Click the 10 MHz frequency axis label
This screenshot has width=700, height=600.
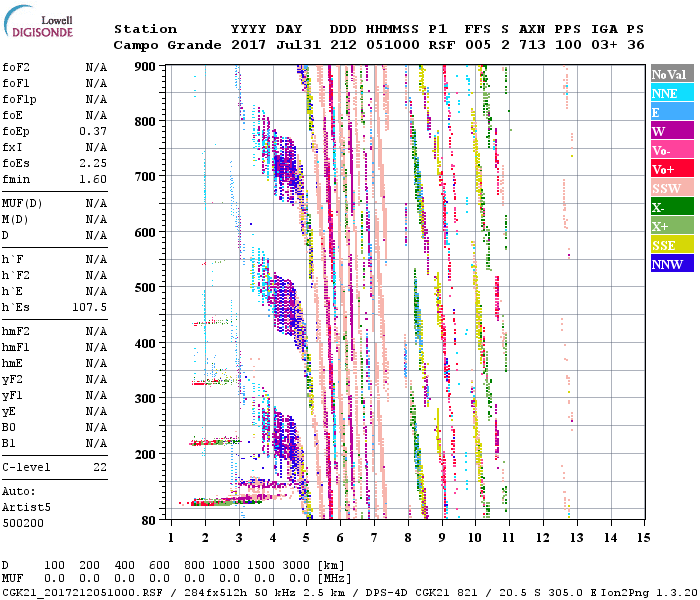pyautogui.click(x=475, y=538)
